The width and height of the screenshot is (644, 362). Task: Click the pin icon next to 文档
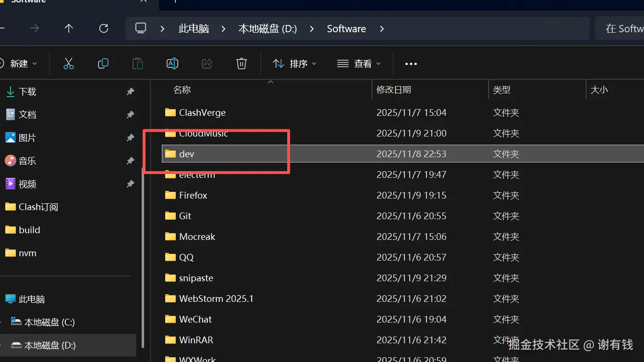pyautogui.click(x=130, y=114)
